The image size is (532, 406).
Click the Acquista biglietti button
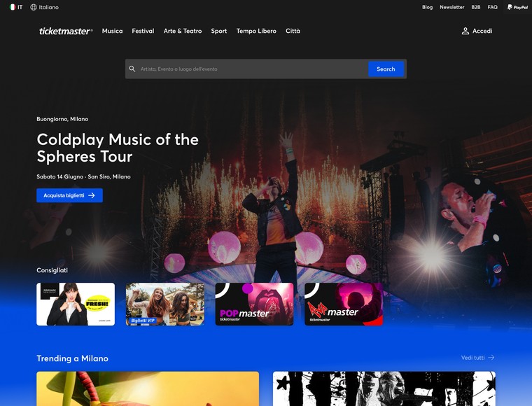[69, 195]
